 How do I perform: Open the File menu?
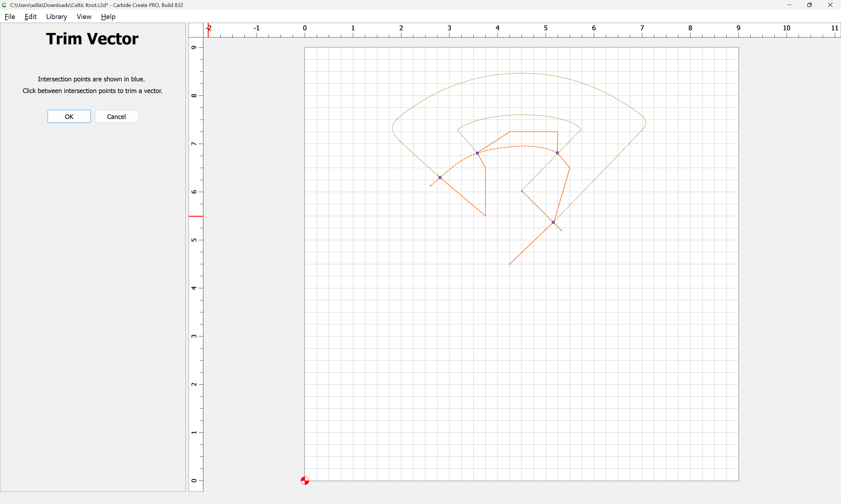pyautogui.click(x=10, y=17)
